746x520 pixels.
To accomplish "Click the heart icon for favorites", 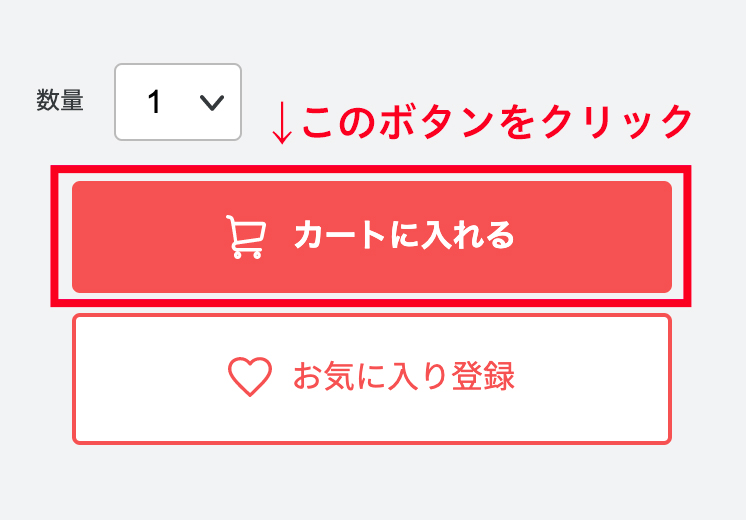I will (250, 377).
